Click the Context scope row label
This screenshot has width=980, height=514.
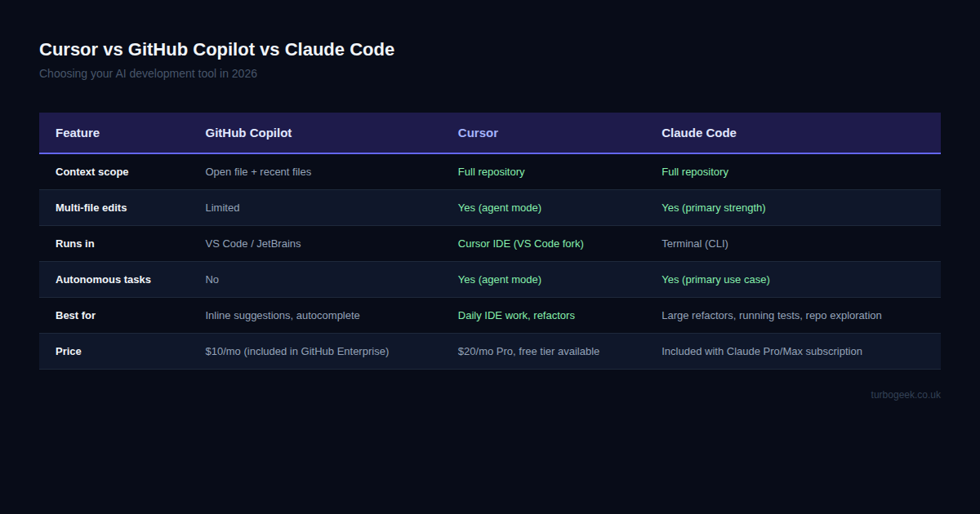91,171
